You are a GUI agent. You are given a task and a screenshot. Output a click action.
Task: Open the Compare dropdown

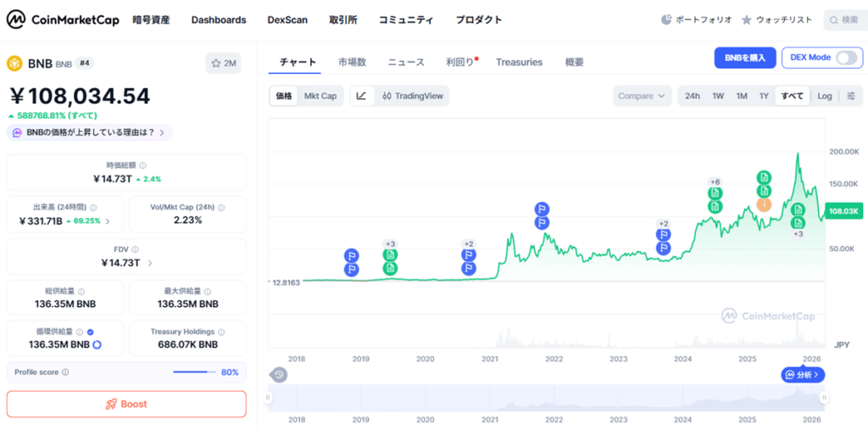642,96
